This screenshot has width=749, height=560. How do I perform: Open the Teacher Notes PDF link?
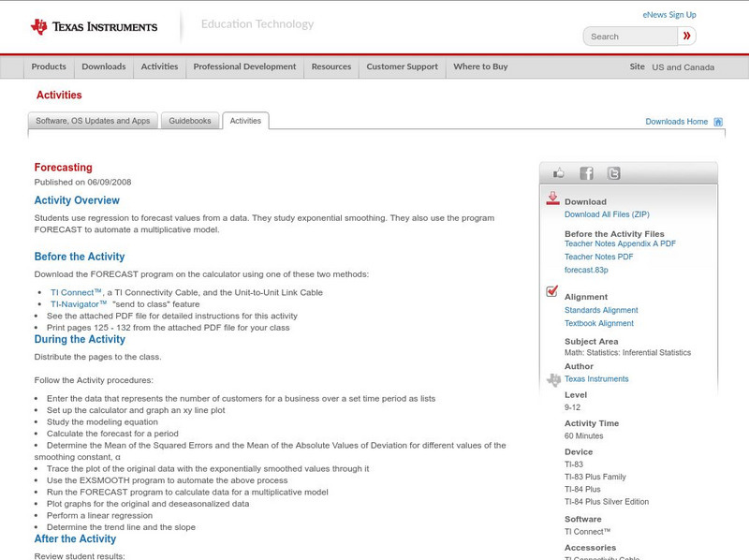pos(598,258)
